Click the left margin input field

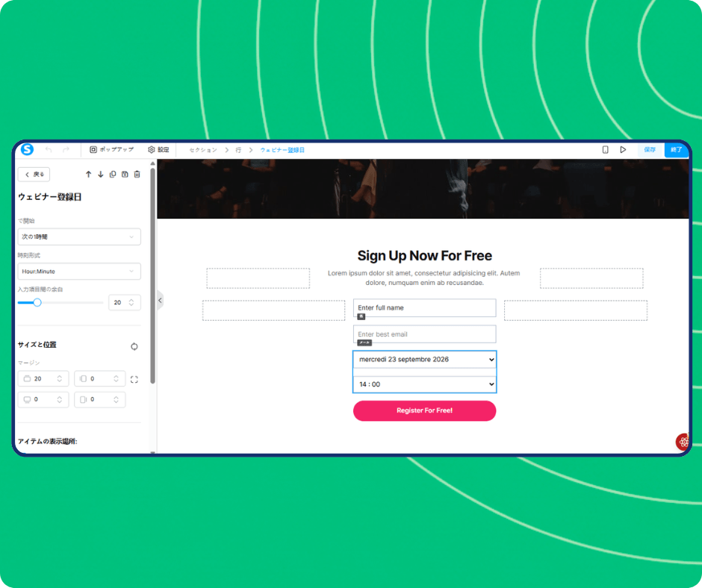click(x=100, y=378)
